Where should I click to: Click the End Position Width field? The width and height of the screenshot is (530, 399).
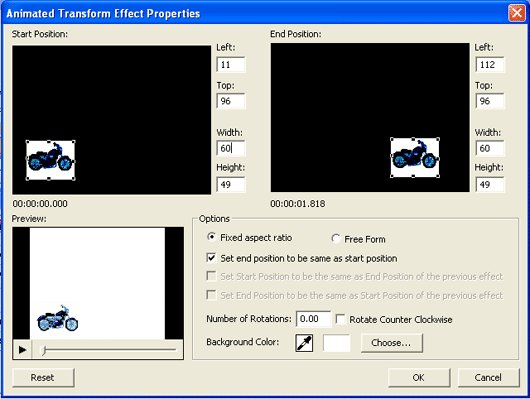click(x=490, y=148)
